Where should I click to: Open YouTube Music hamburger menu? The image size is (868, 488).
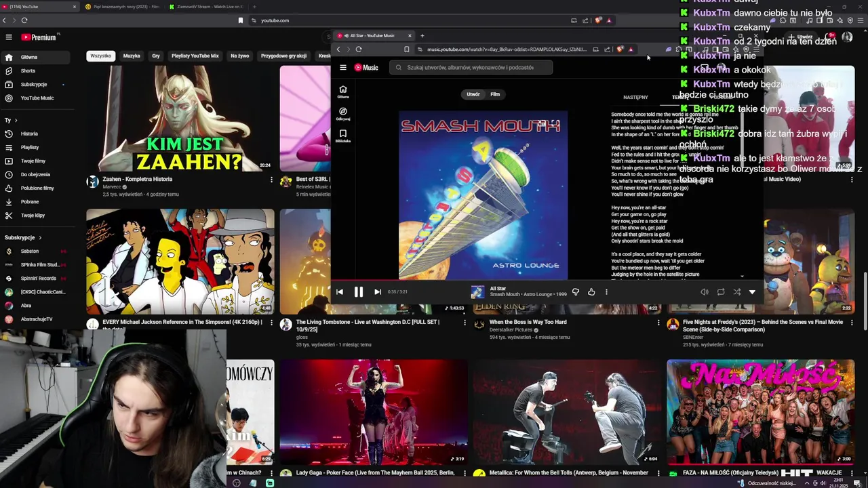point(343,67)
